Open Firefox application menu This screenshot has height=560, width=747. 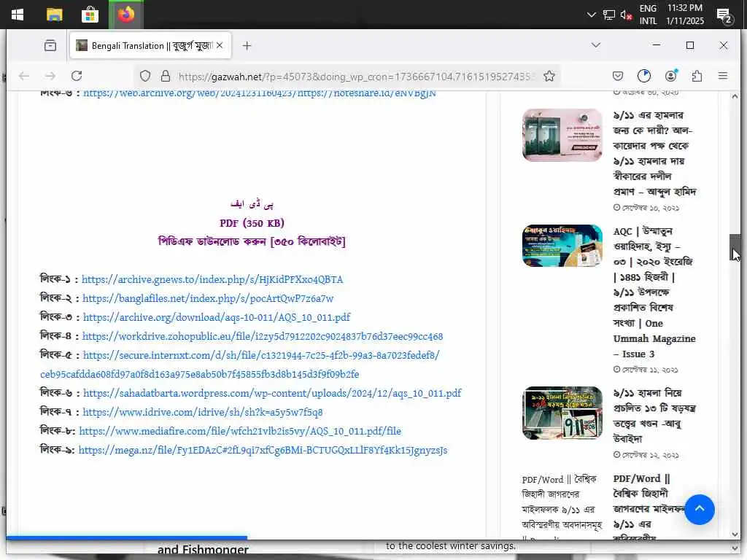click(723, 76)
